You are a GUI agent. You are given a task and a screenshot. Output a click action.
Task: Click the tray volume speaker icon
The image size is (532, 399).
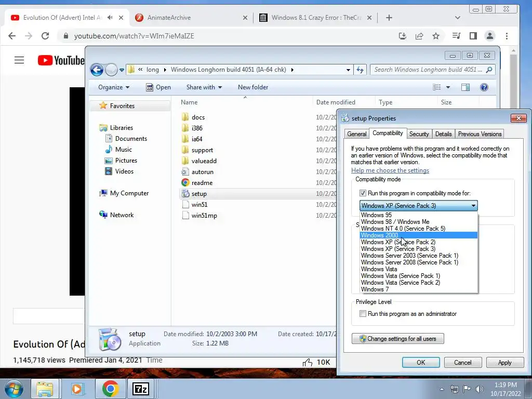[480, 389]
